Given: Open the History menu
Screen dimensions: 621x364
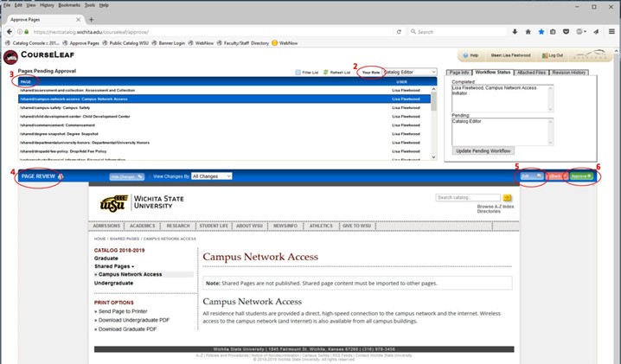Looking at the screenshot, I should coord(47,5).
